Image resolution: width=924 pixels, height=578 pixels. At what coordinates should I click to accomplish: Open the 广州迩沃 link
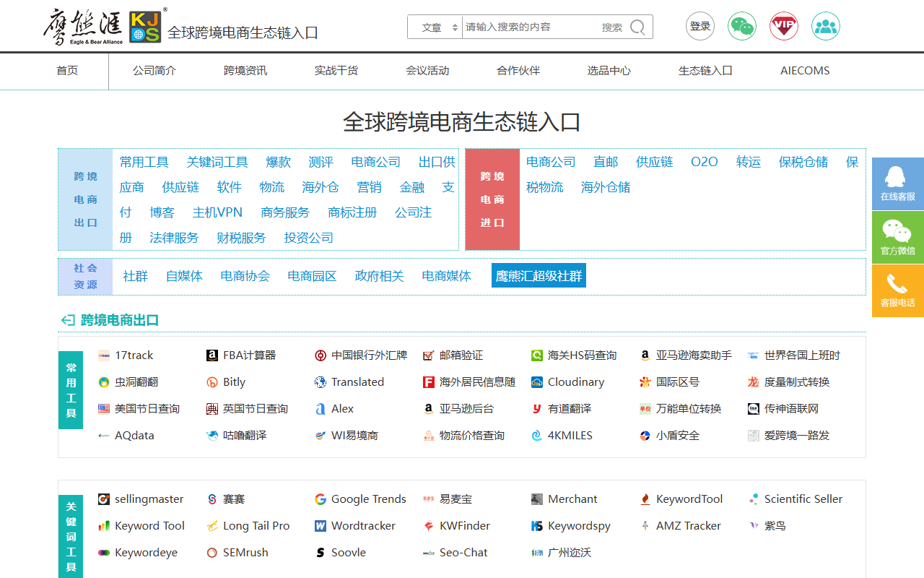click(x=570, y=553)
